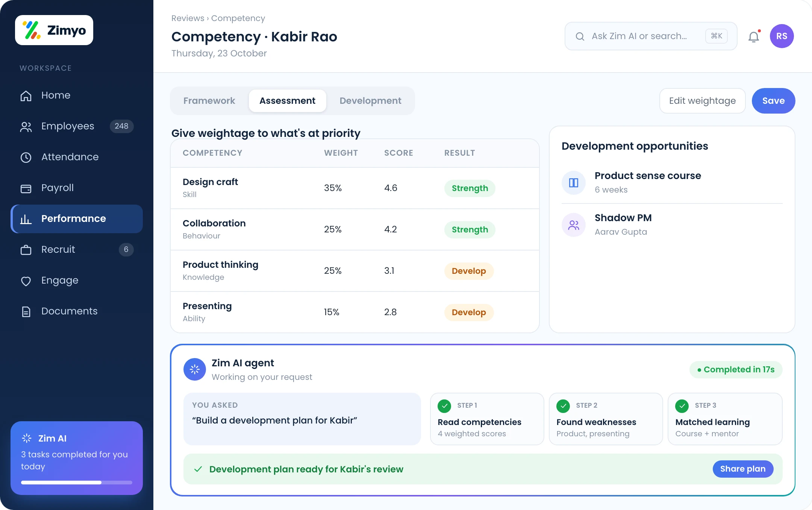Click the Payroll card icon
Viewport: 812px width, 510px height.
pyautogui.click(x=26, y=188)
